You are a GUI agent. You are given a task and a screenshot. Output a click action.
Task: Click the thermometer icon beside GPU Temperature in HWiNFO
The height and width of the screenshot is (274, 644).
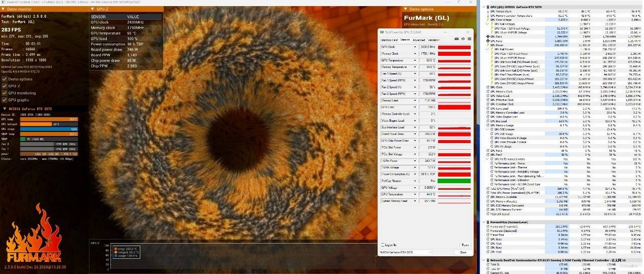click(x=488, y=11)
